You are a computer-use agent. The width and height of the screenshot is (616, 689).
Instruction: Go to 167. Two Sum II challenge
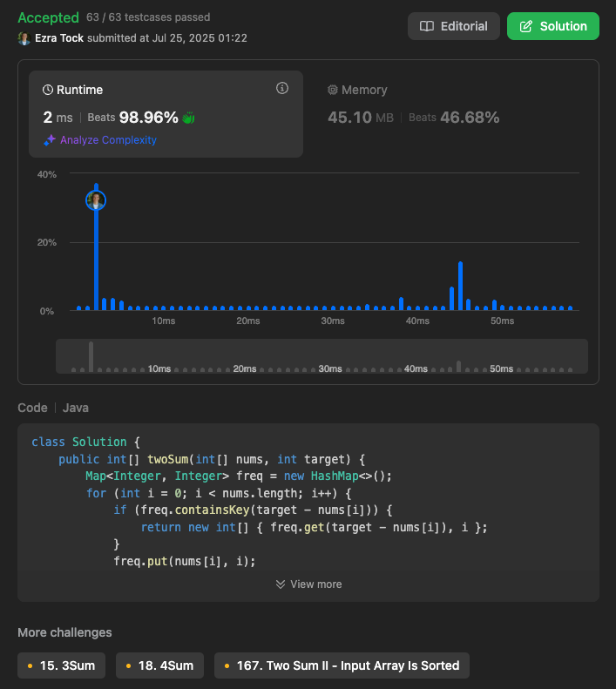pyautogui.click(x=342, y=665)
